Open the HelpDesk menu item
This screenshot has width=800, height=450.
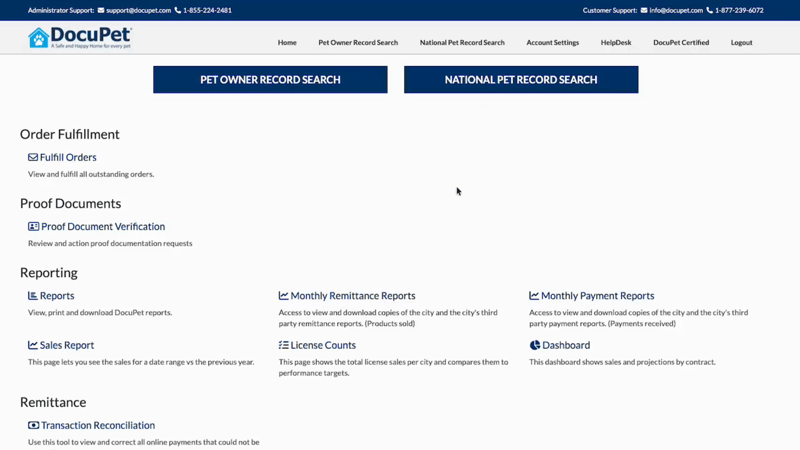[x=616, y=42]
